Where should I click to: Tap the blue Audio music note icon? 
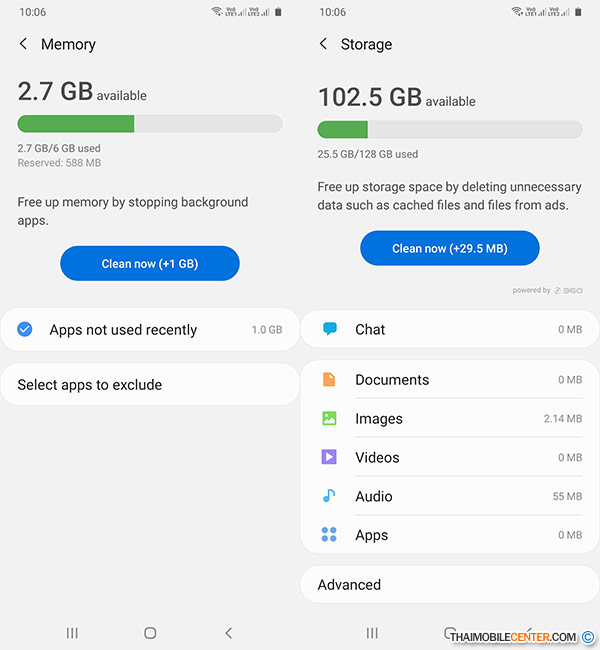[x=329, y=496]
